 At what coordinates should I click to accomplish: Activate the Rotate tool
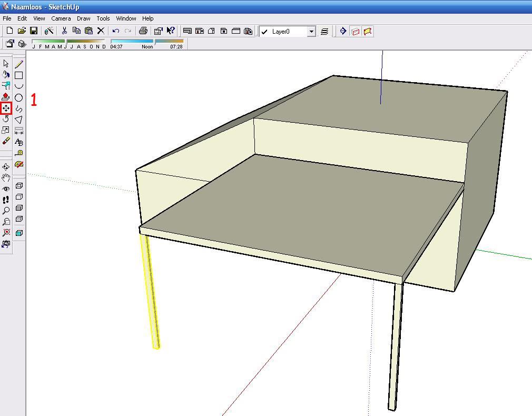(x=6, y=119)
